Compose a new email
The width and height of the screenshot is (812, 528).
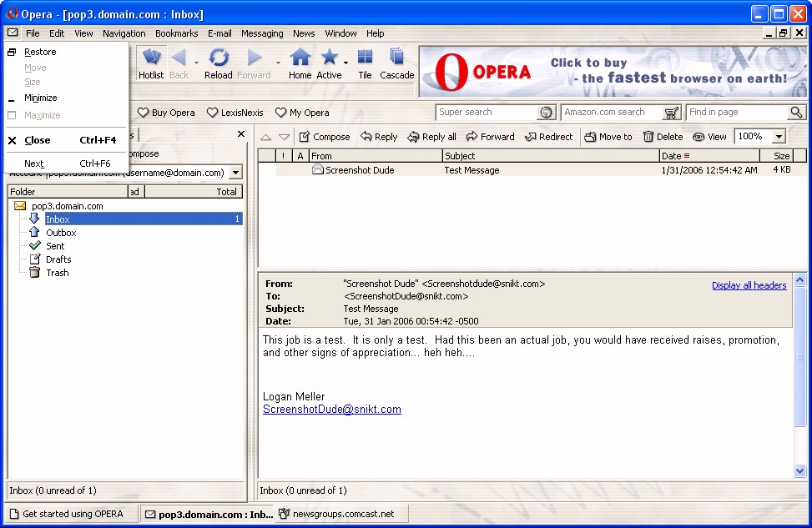click(325, 137)
